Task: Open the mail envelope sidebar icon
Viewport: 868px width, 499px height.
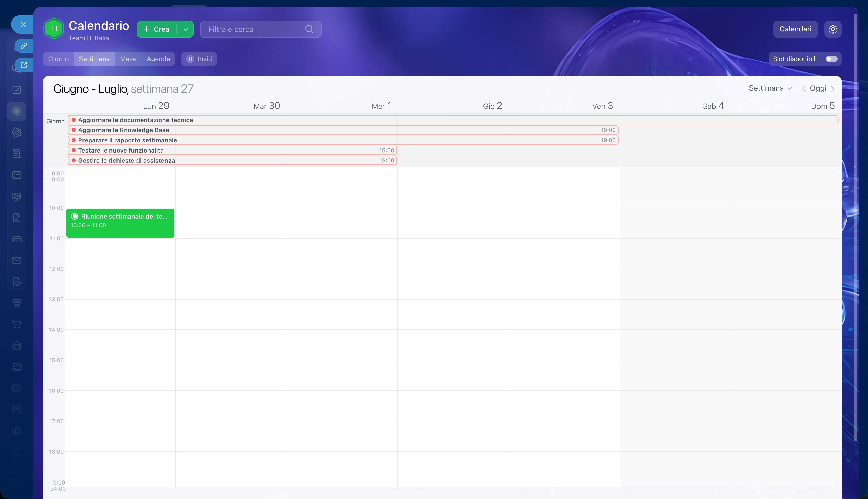Action: click(x=17, y=260)
